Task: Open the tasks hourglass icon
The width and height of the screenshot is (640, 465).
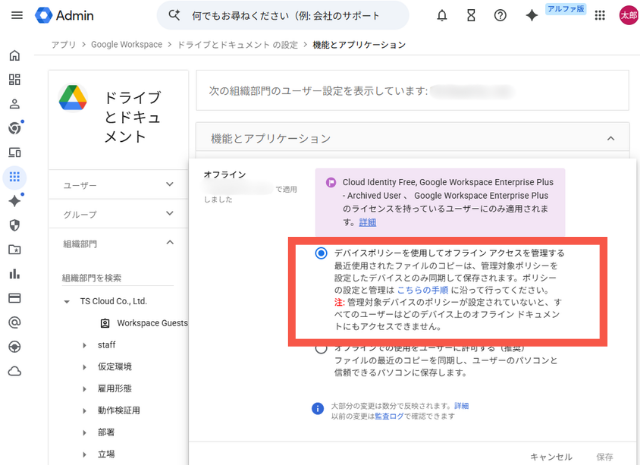Action: pos(471,16)
